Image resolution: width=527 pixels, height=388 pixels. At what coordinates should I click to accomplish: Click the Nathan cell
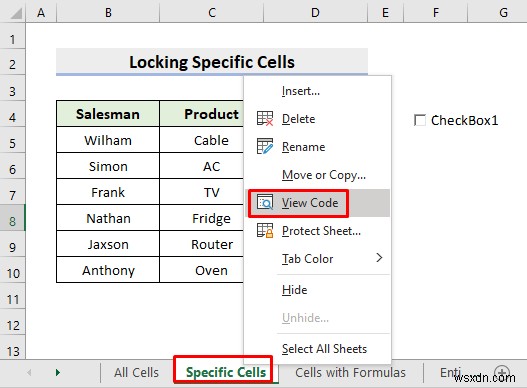coord(108,218)
